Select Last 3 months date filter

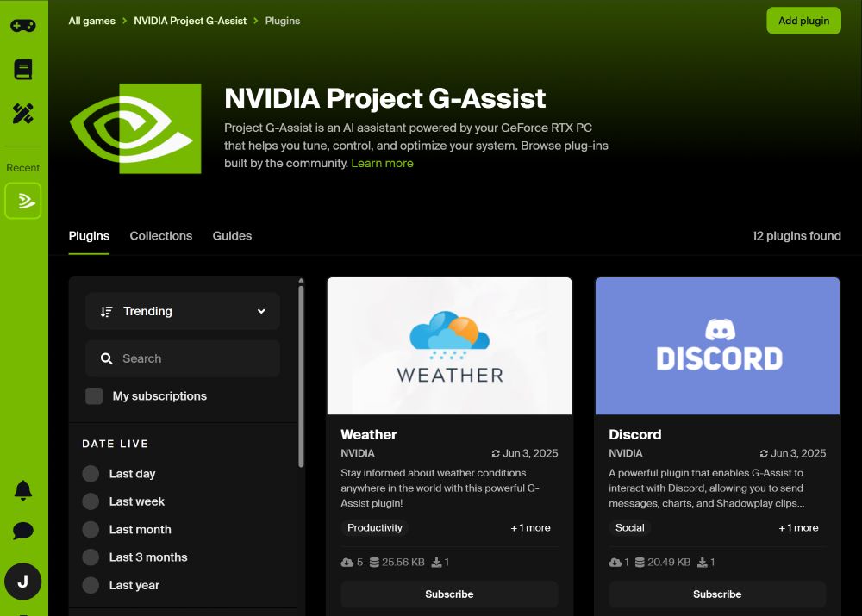[91, 557]
